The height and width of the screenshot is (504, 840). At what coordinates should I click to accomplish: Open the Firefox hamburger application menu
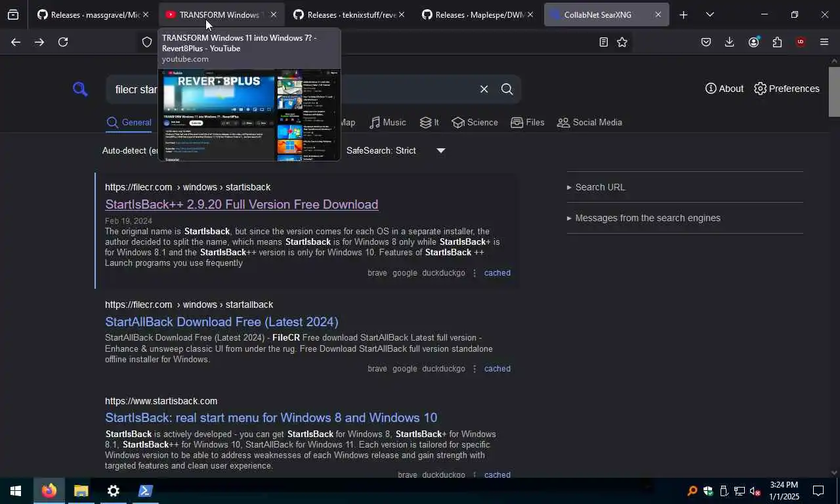824,42
